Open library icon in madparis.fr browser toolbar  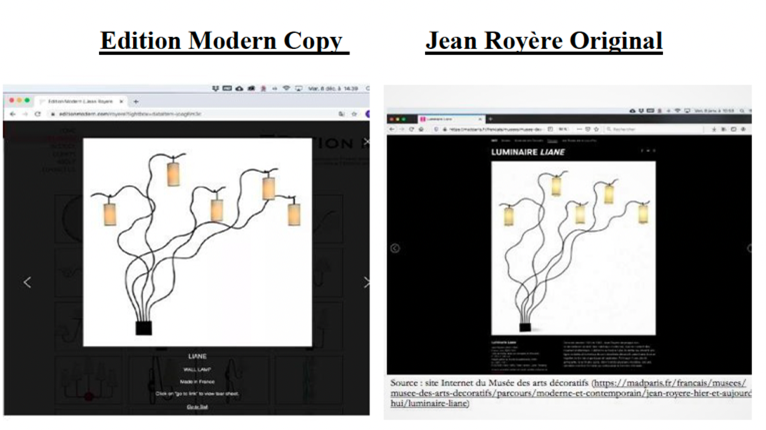(x=723, y=129)
